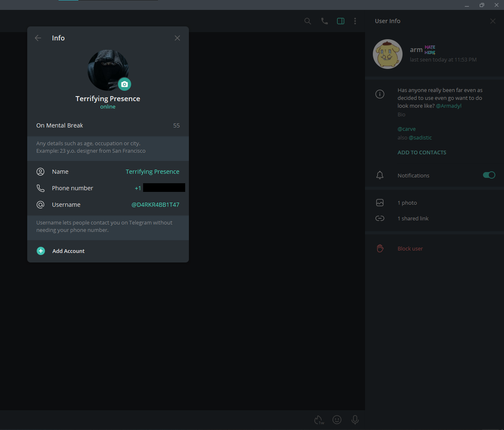This screenshot has height=430, width=504.
Task: Click the bio info circle icon
Action: (x=380, y=94)
